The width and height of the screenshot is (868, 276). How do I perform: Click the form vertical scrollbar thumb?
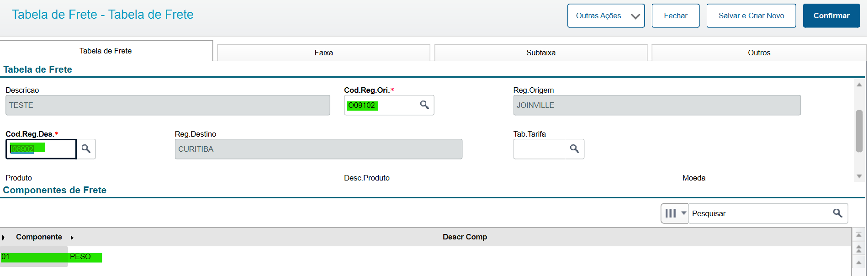pyautogui.click(x=859, y=131)
